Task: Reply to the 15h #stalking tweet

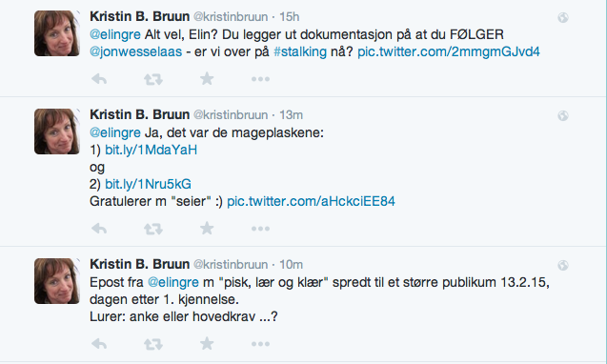Action: [99, 79]
